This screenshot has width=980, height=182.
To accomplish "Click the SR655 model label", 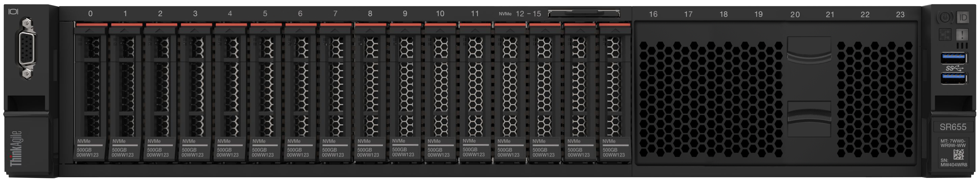I will pos(953,127).
